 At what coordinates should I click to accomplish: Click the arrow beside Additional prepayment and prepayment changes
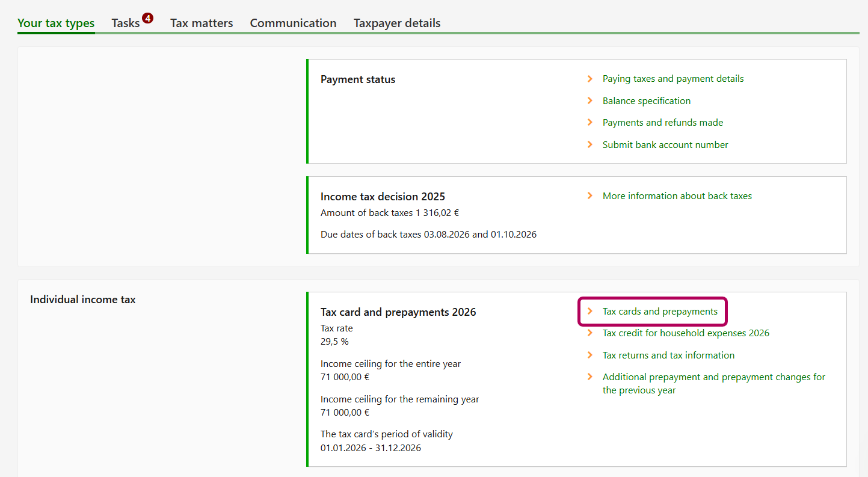[x=590, y=377]
